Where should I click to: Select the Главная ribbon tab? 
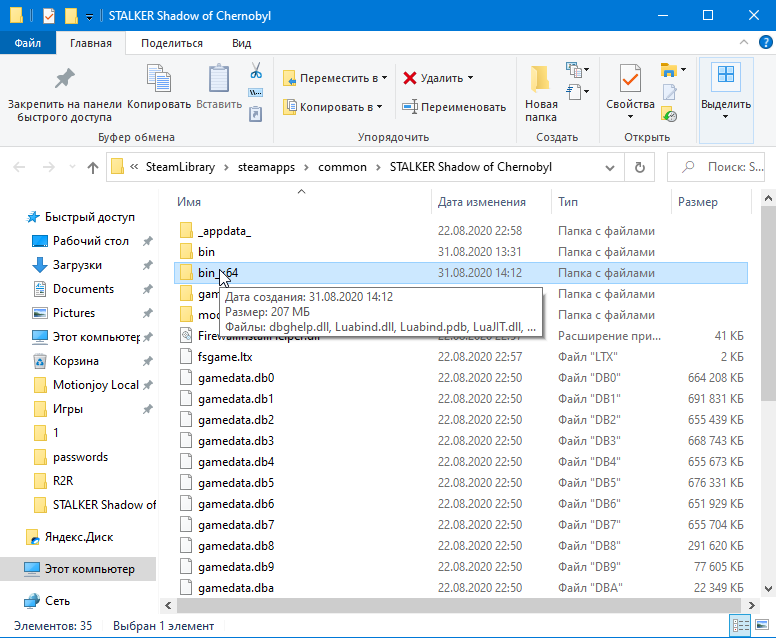tap(91, 43)
